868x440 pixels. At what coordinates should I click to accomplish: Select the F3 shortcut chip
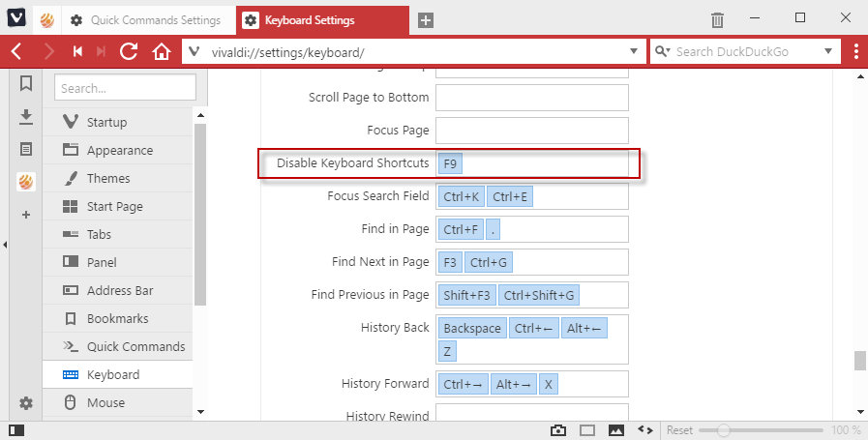[450, 262]
